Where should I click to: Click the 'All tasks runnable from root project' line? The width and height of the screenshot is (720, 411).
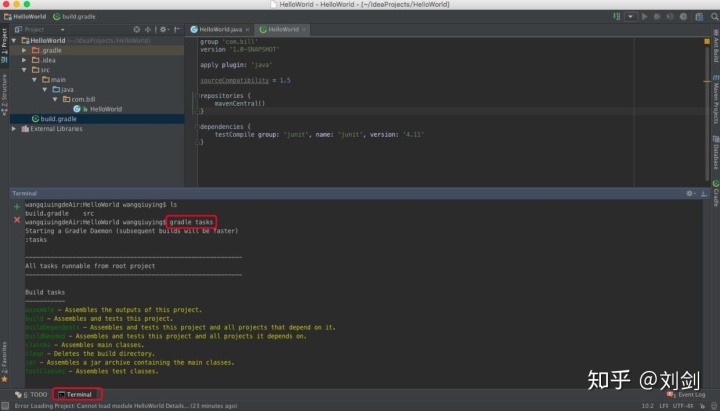click(x=90, y=266)
